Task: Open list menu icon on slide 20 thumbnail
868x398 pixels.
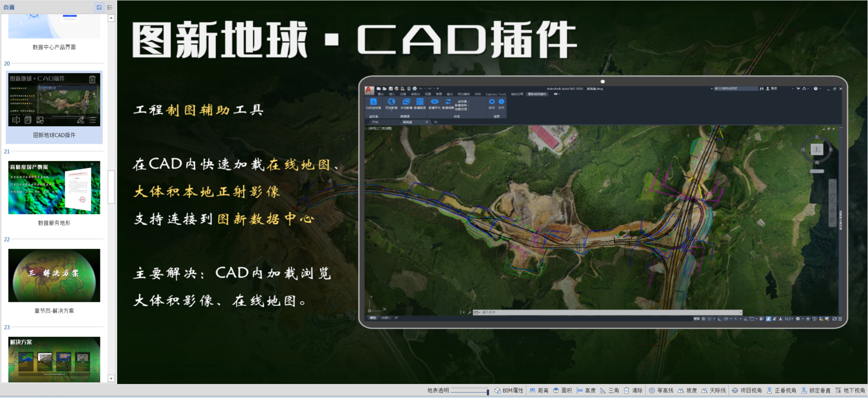Action: click(x=92, y=120)
